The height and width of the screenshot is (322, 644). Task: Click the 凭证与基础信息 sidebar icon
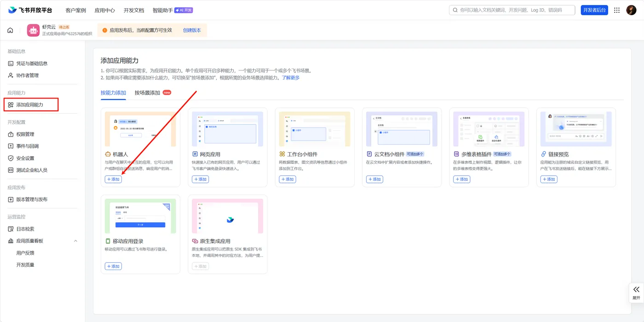[11, 63]
